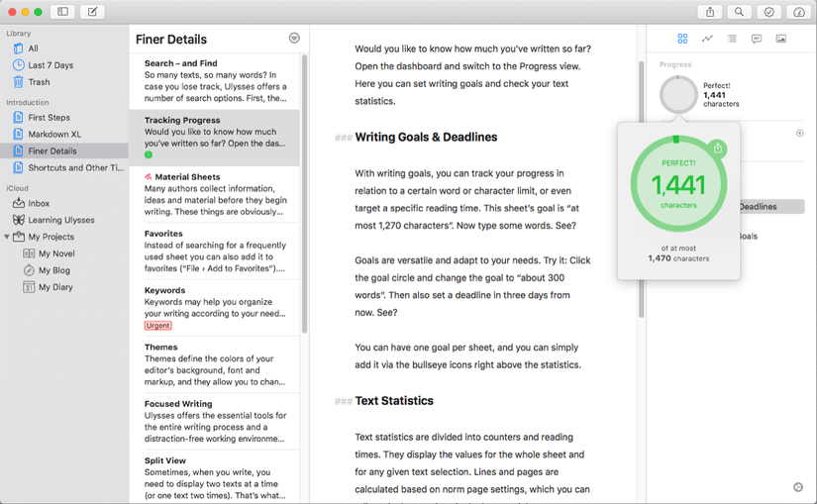The width and height of the screenshot is (817, 504).
Task: Open the search magnifier in the toolbar
Action: pos(739,12)
